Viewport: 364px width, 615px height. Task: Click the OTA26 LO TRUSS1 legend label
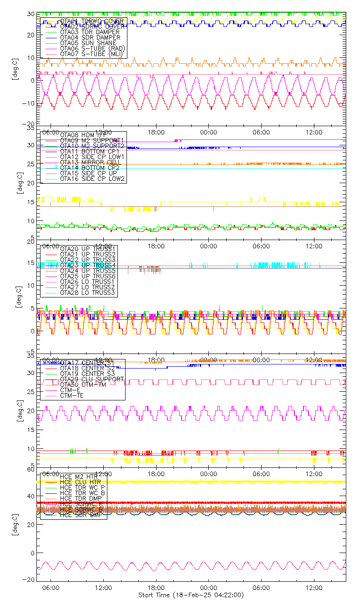[88, 282]
